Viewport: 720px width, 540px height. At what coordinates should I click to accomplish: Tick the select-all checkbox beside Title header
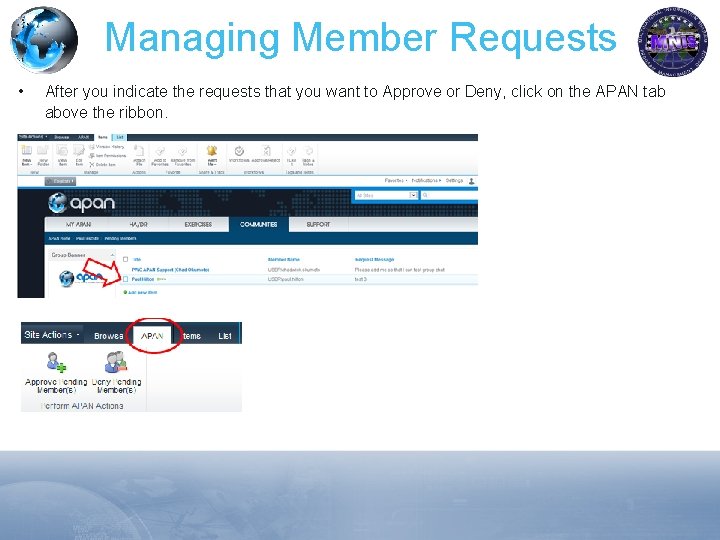coord(125,259)
